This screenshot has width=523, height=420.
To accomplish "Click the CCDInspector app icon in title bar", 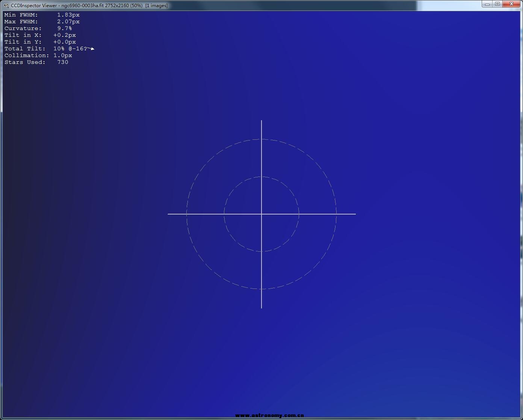I will 6,5.
